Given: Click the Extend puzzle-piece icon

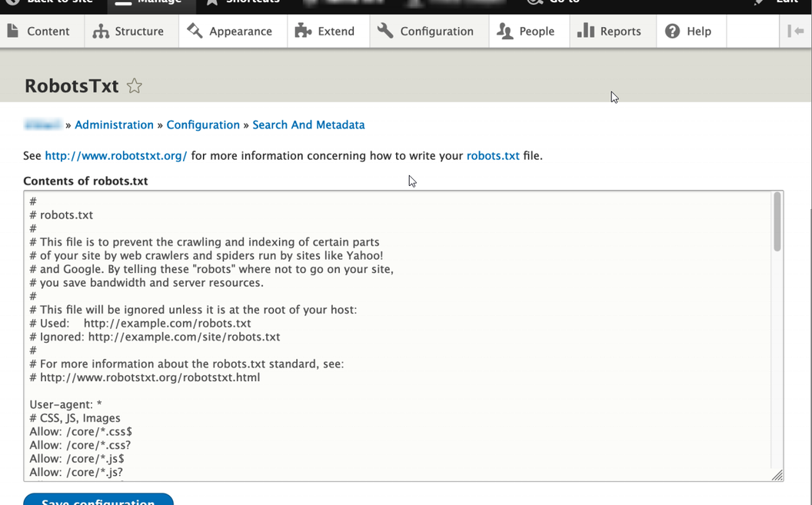Looking at the screenshot, I should click(x=303, y=31).
